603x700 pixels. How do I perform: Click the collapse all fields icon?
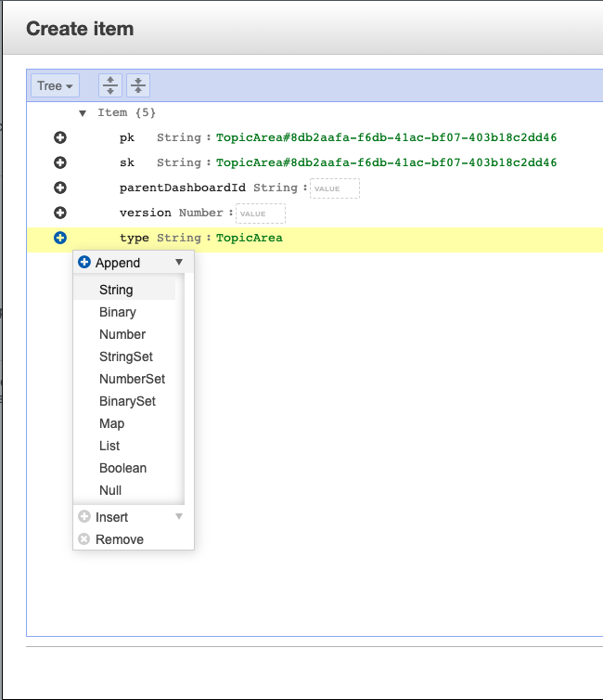point(138,85)
